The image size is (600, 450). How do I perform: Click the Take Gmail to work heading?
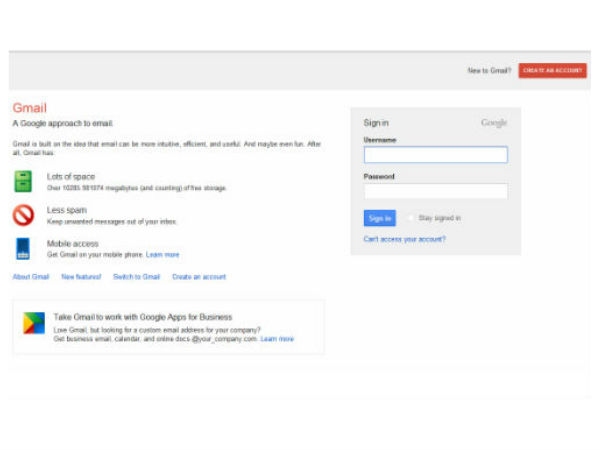143,317
